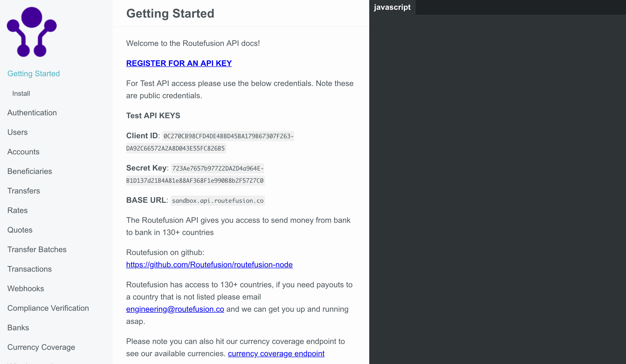Click the Secret Key code value
Viewport: 626px width, 364px height.
pos(195,174)
